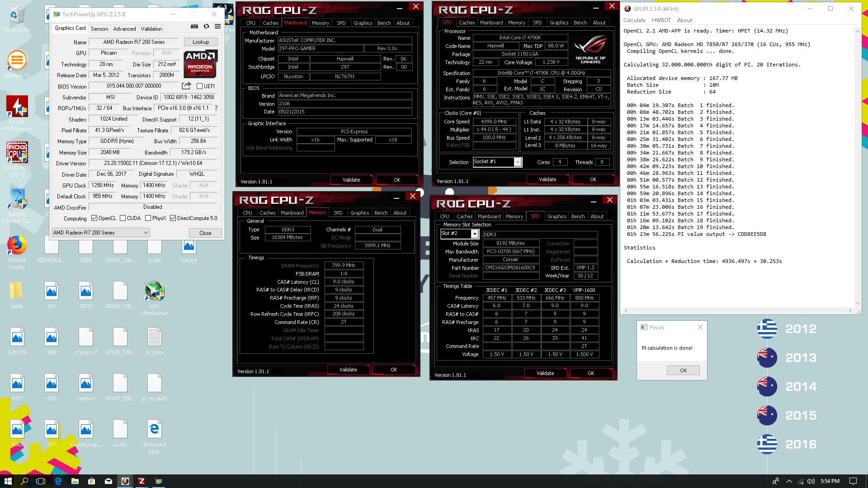Click the AMD Radeon Graphics logo

tap(201, 64)
